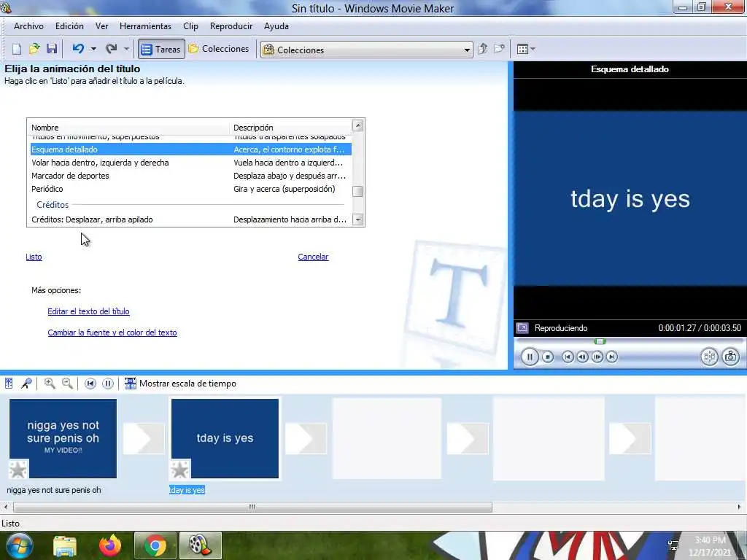Screen dimensions: 747x560
Task: Stop the preview playback
Action: pos(548,357)
